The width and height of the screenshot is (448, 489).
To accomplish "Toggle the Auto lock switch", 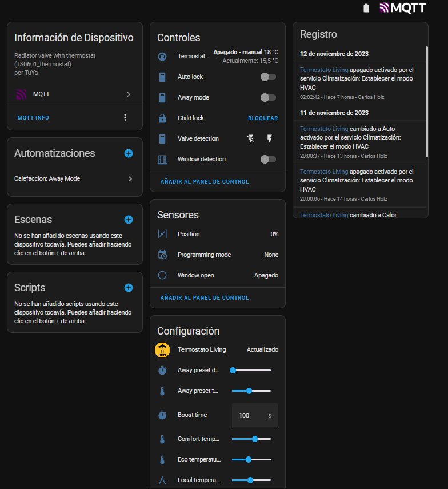I will [x=267, y=77].
